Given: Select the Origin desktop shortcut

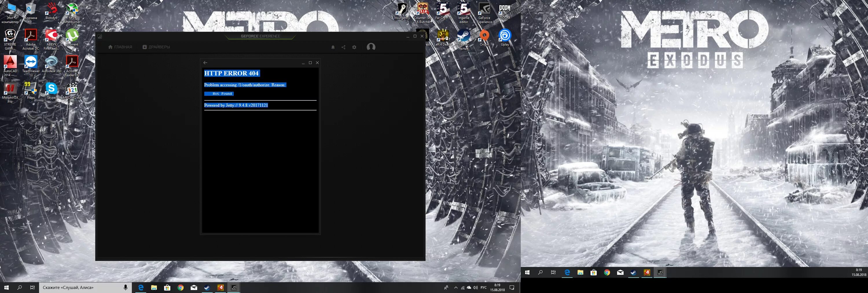Looking at the screenshot, I should 484,38.
